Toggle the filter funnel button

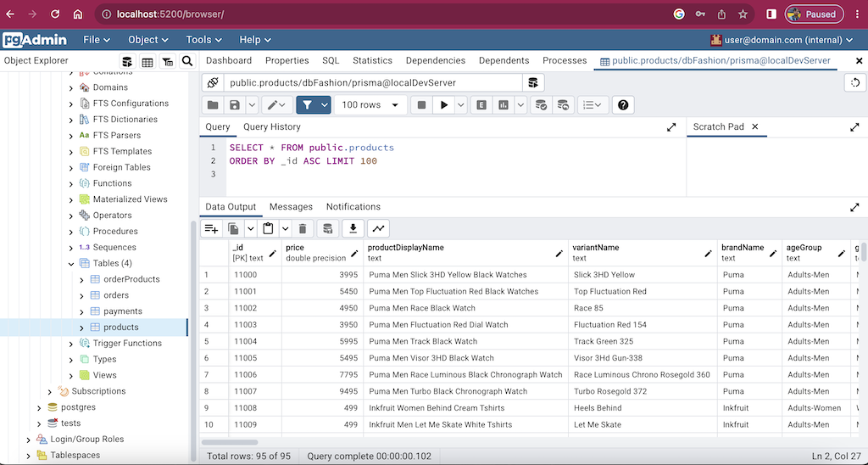pyautogui.click(x=307, y=104)
